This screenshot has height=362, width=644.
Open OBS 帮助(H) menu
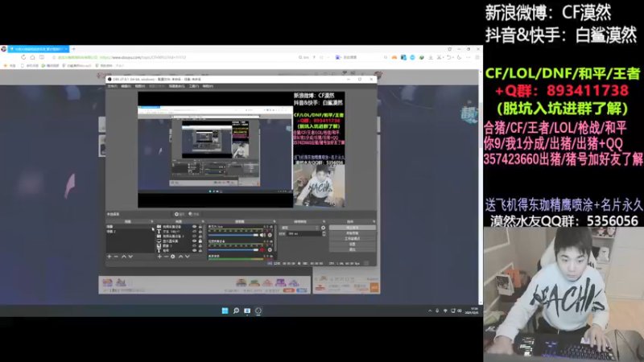pos(208,86)
